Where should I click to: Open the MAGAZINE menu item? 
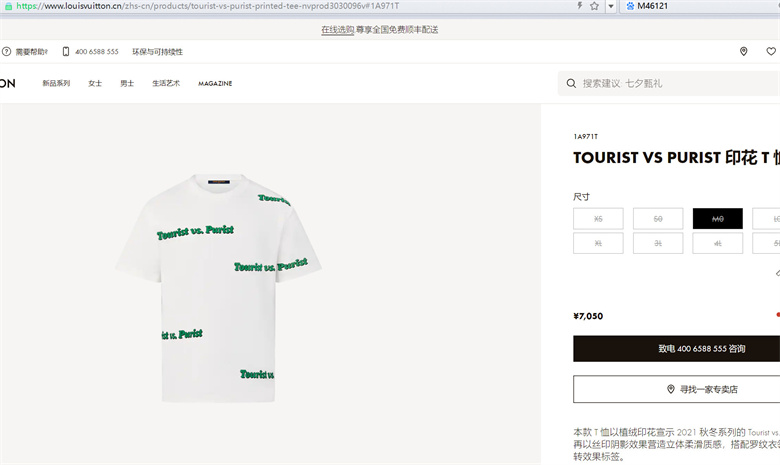[215, 84]
